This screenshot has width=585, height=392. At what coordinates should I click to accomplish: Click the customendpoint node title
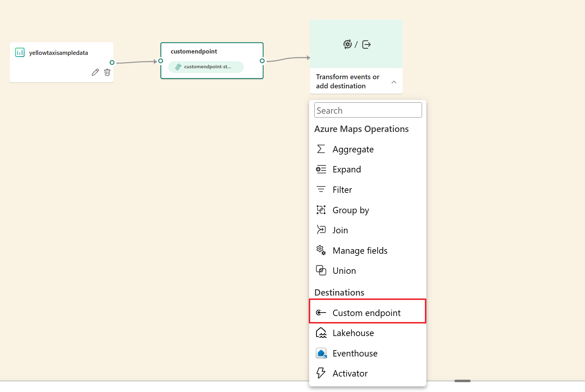(x=194, y=51)
